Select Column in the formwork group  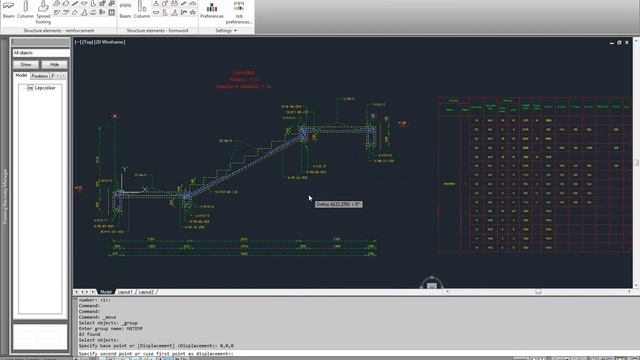(x=142, y=9)
